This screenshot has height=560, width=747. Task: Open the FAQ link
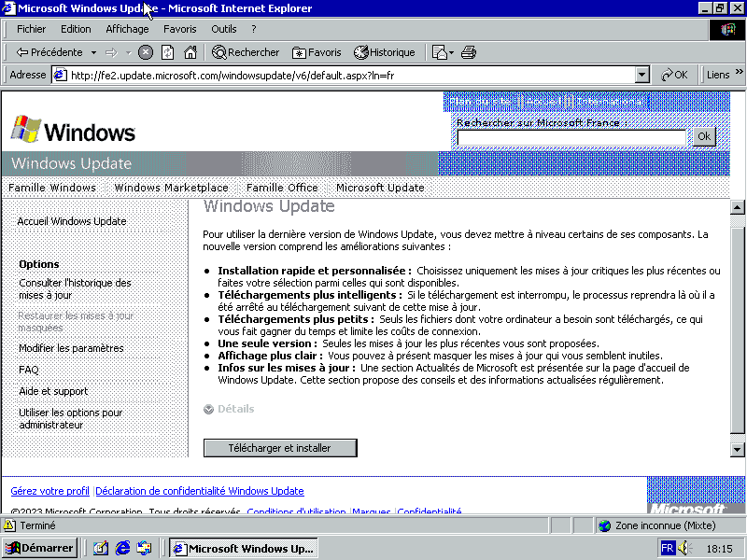coord(29,370)
